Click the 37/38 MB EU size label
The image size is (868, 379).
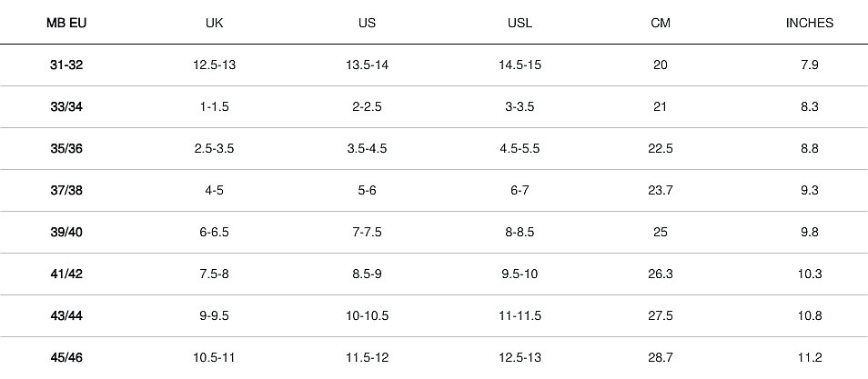(x=66, y=190)
